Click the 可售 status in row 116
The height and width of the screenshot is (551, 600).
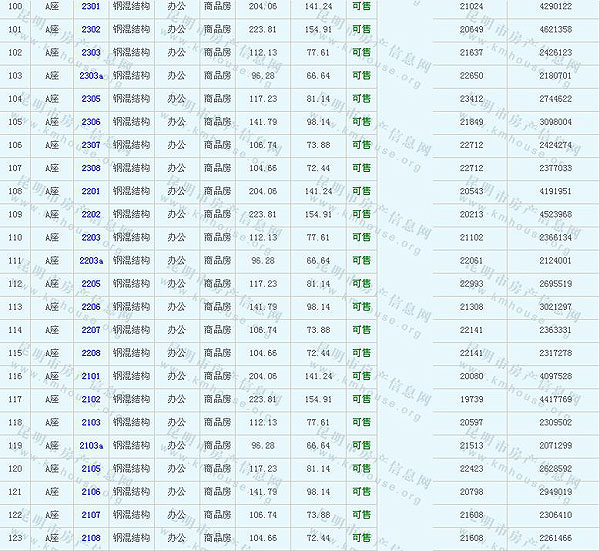point(361,376)
